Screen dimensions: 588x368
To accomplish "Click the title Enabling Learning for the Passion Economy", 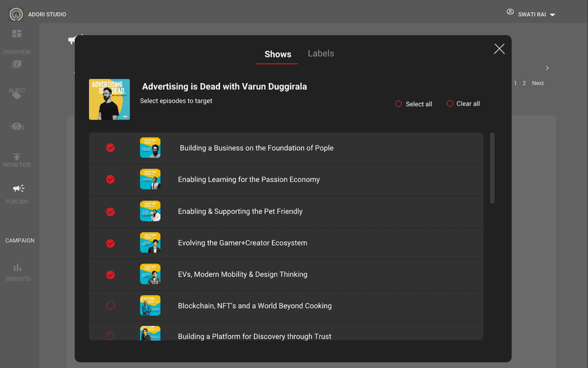I will pyautogui.click(x=249, y=179).
